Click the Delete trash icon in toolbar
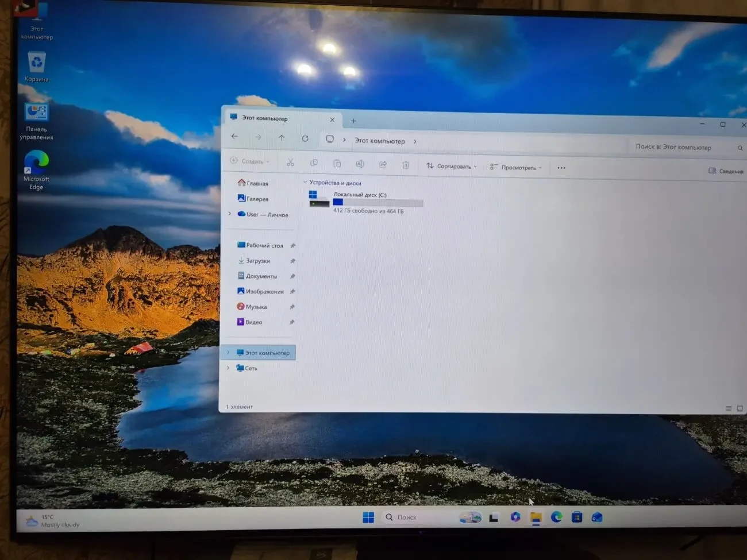The image size is (747, 560). (406, 165)
